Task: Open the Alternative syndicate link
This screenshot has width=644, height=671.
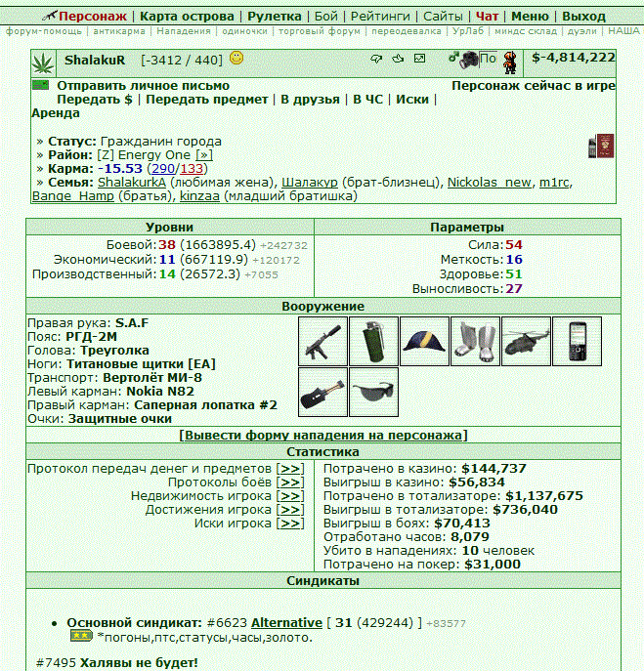Action: click(x=287, y=622)
